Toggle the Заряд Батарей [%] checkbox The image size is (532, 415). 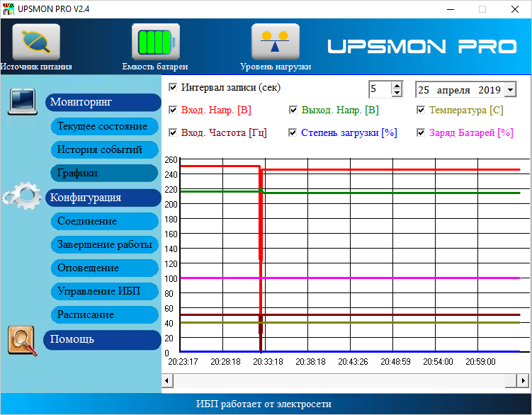click(421, 132)
